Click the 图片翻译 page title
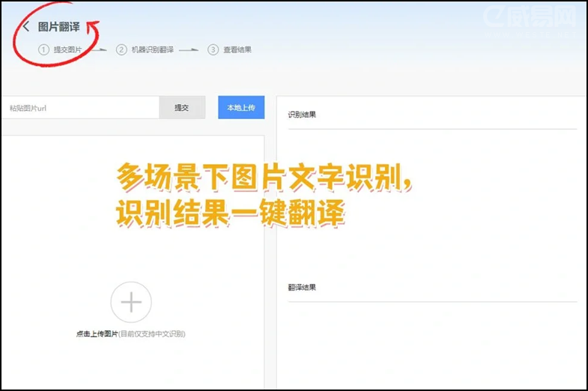588x391 pixels. [x=59, y=27]
